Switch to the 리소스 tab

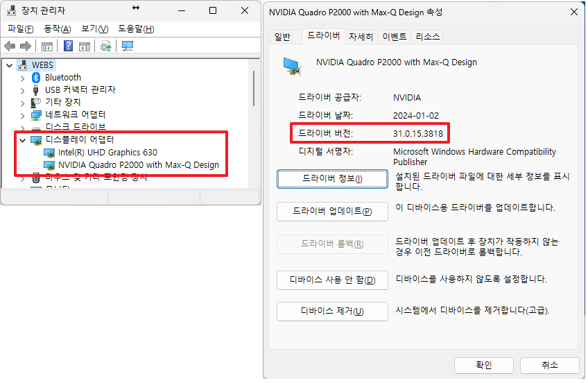428,37
